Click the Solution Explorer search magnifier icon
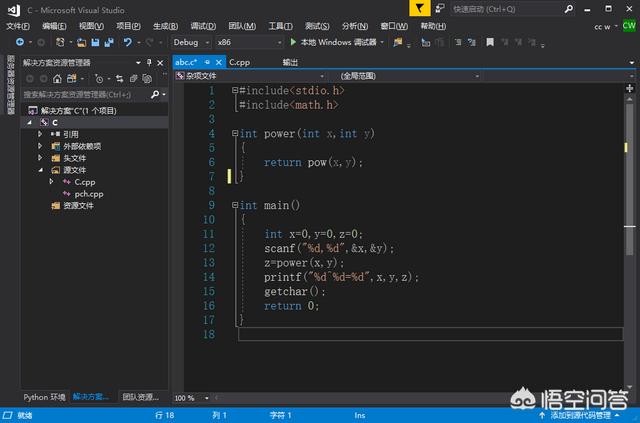The width and height of the screenshot is (640, 423). click(155, 95)
